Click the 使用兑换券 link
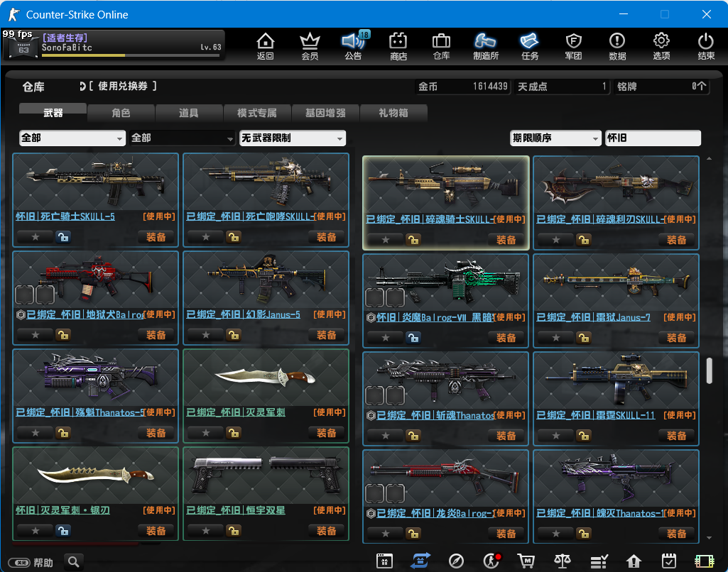 [122, 86]
